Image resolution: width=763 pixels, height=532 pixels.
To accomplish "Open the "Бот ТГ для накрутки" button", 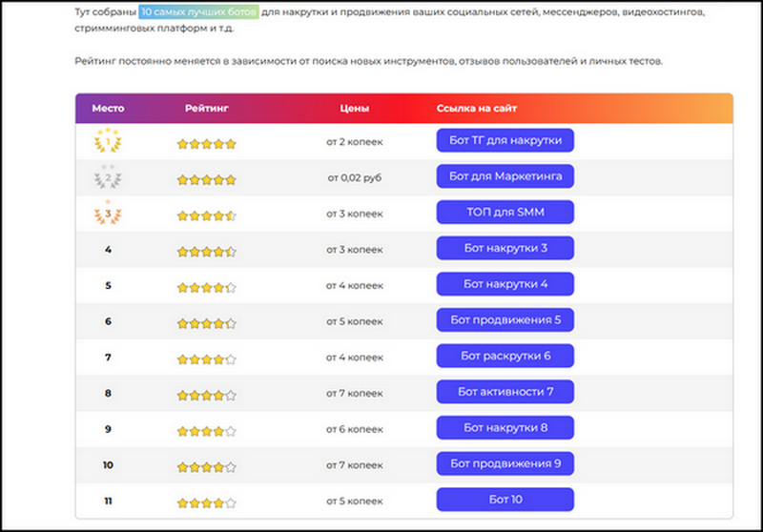I will pyautogui.click(x=505, y=140).
